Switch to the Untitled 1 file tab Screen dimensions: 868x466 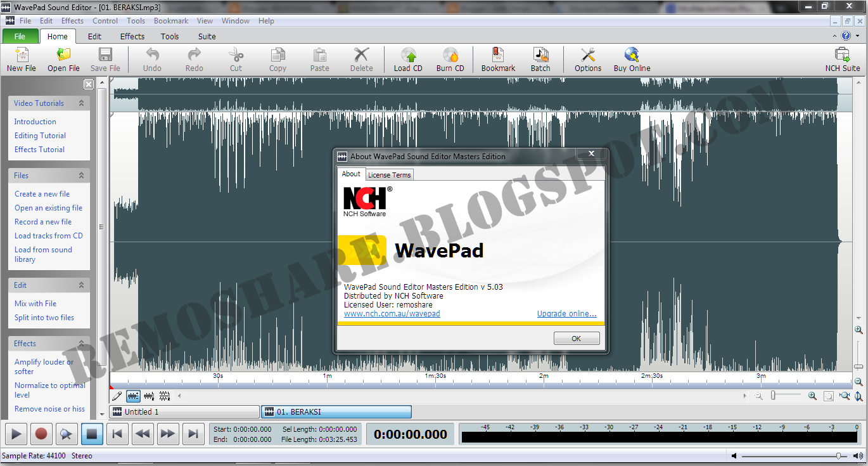coord(183,411)
